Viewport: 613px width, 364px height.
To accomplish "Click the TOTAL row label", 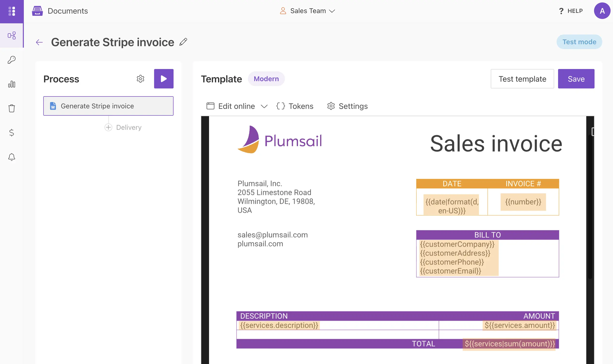I will click(423, 344).
